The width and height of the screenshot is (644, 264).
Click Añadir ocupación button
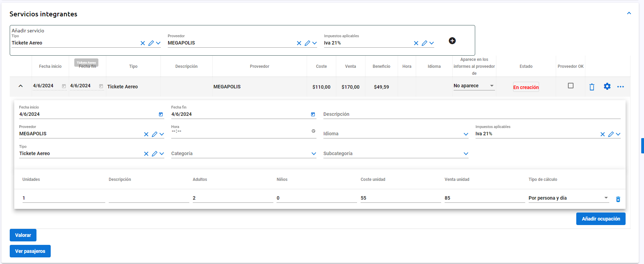[601, 219]
